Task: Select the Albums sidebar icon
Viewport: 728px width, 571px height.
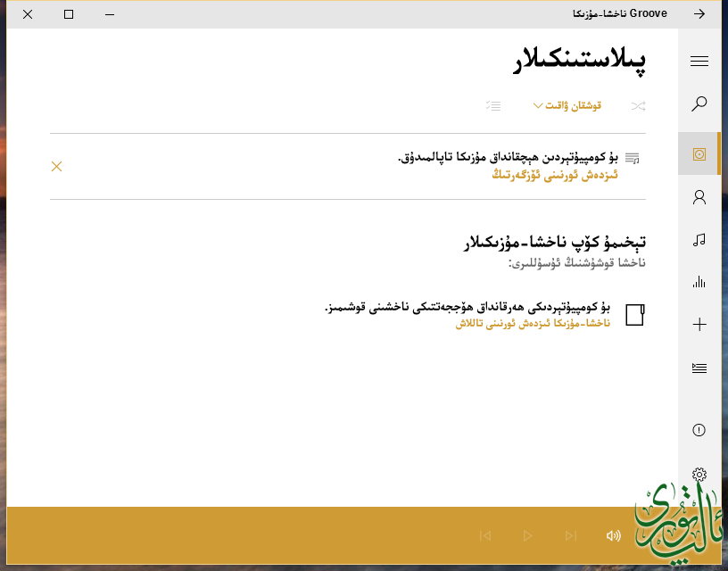Action: tap(699, 154)
